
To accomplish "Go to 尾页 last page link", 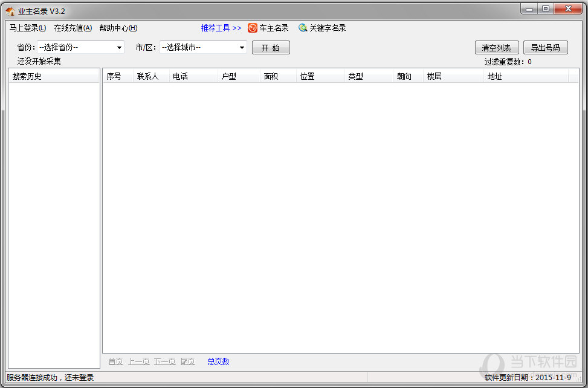I will pos(188,361).
